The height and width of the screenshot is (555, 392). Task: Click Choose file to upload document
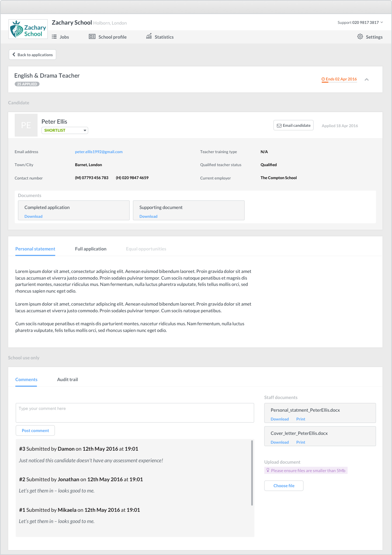click(283, 486)
